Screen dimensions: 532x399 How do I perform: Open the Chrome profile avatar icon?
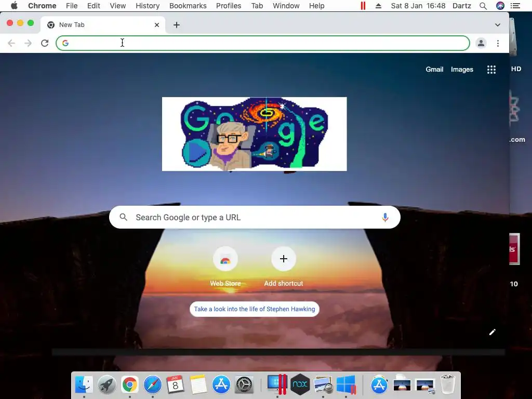point(481,43)
